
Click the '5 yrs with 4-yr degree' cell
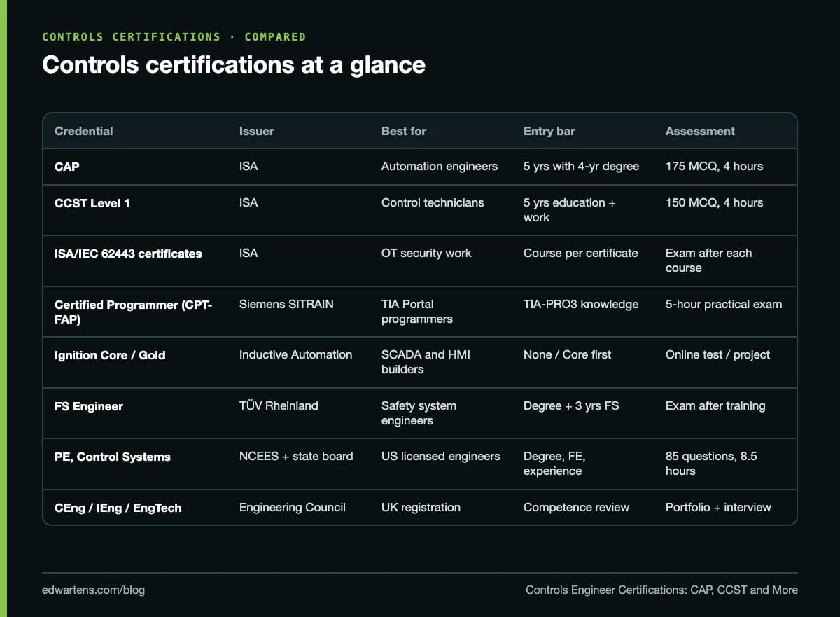coord(581,166)
